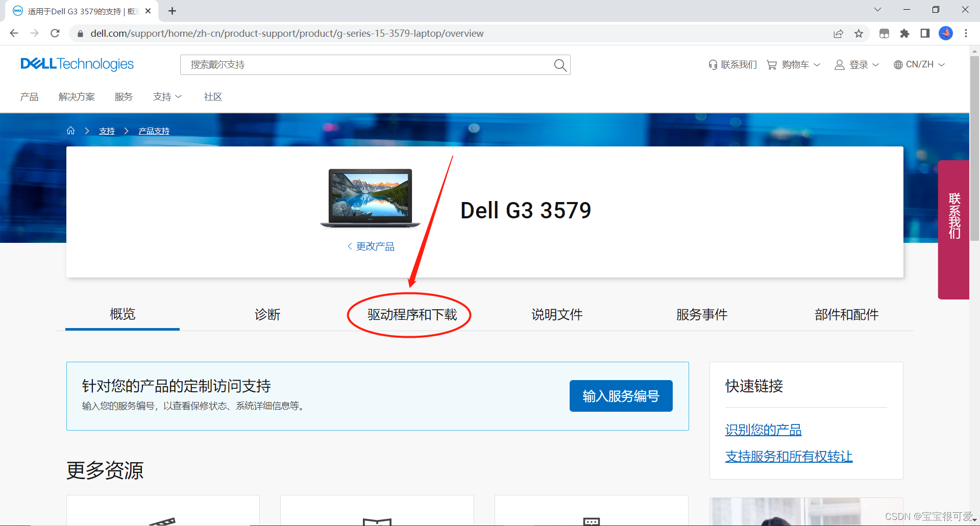Screen dimensions: 980x526
Task: Open the Chrome three-dot menu
Action: click(x=966, y=34)
